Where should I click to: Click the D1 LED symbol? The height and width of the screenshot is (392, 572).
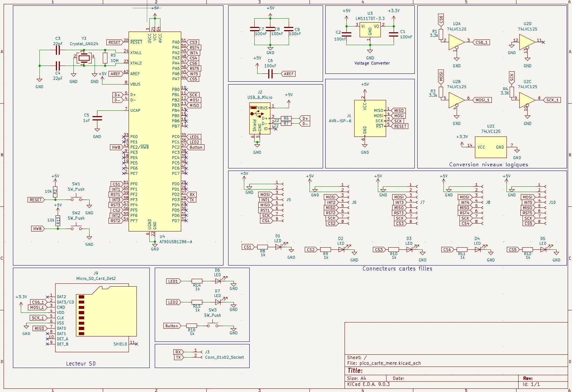coord(278,247)
